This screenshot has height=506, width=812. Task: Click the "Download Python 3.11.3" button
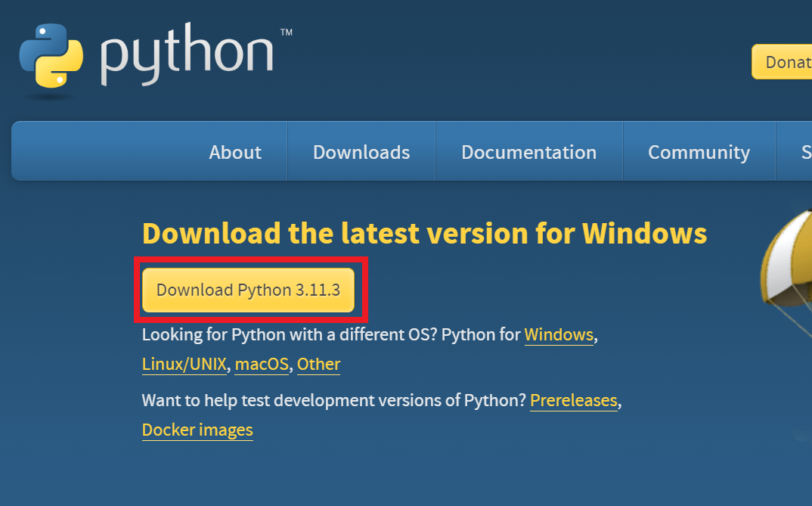250,290
